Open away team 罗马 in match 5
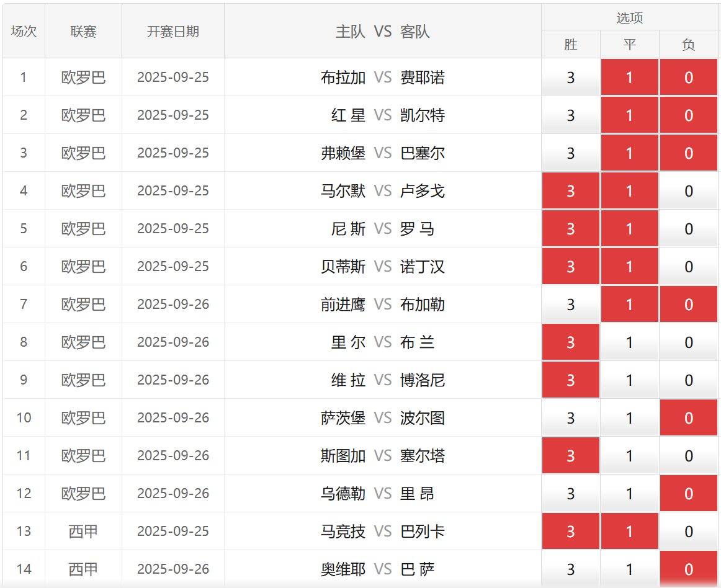This screenshot has height=588, width=721. (418, 229)
